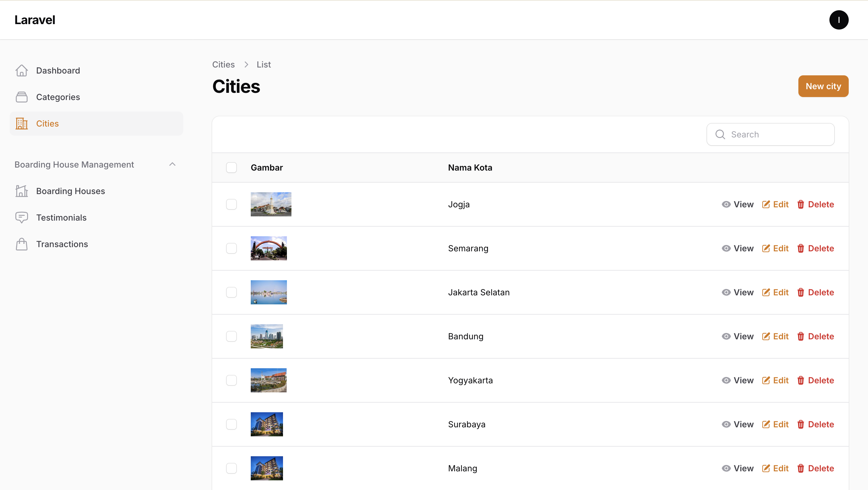Click the trash icon for Malang

tap(800, 468)
